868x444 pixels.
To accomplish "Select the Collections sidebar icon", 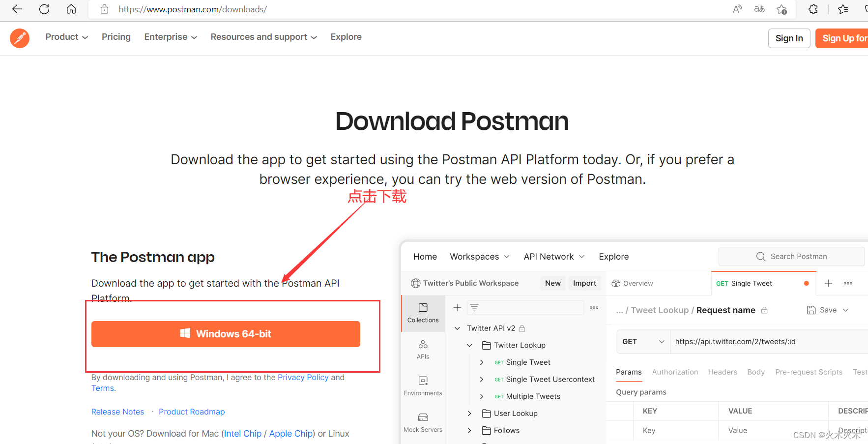I will pyautogui.click(x=423, y=313).
